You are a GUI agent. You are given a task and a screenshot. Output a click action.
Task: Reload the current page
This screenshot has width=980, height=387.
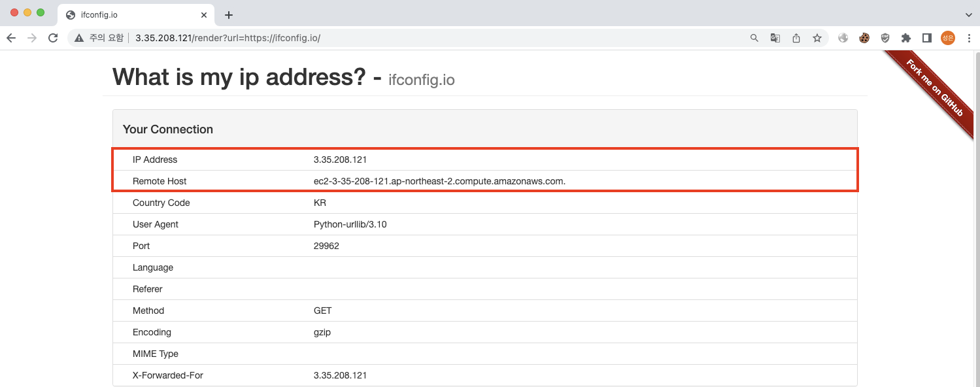[53, 37]
